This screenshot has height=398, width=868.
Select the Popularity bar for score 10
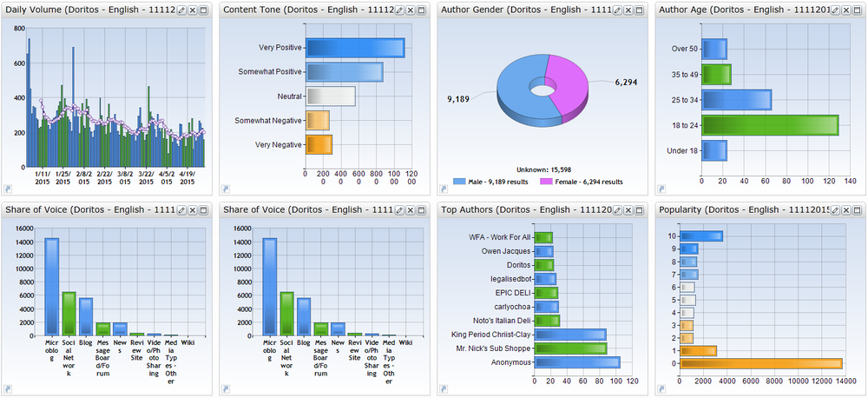coord(701,236)
